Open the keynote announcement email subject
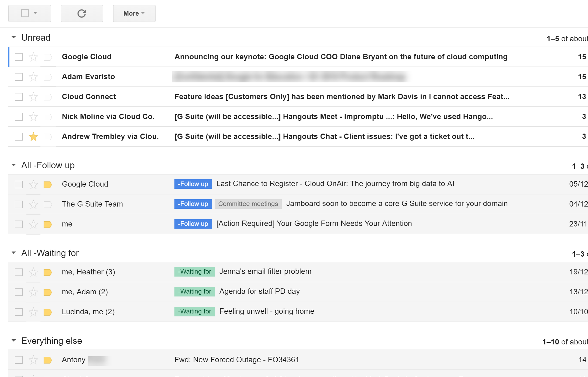Viewport: 588px width, 377px height. [x=341, y=57]
